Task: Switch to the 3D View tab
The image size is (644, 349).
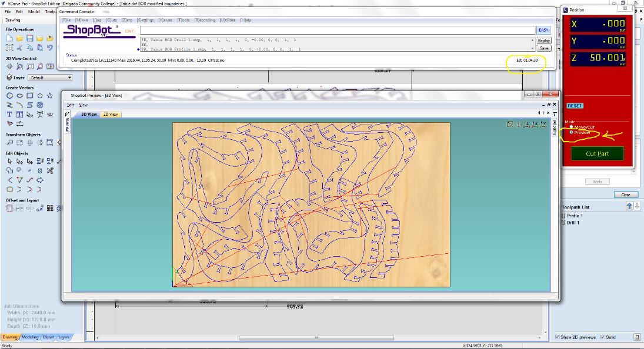Action: pyautogui.click(x=89, y=115)
